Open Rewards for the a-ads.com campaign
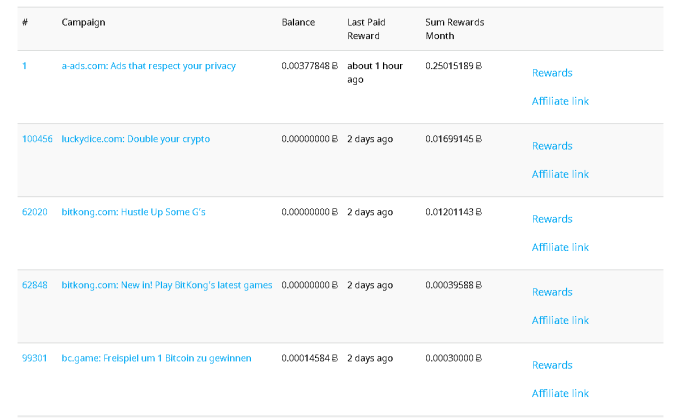 pyautogui.click(x=552, y=73)
